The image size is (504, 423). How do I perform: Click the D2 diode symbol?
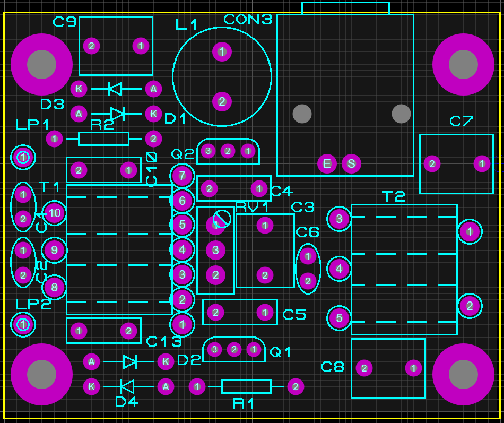click(130, 362)
